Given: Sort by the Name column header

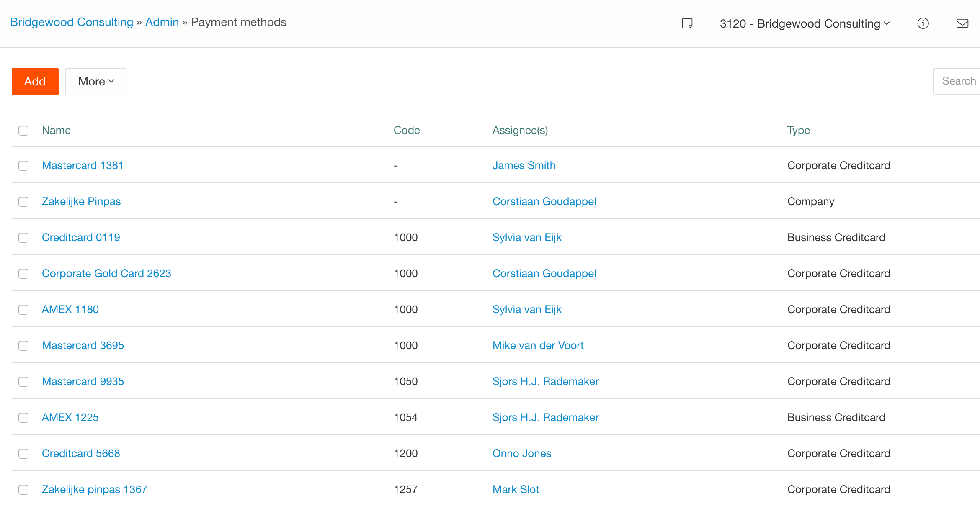Looking at the screenshot, I should tap(56, 130).
